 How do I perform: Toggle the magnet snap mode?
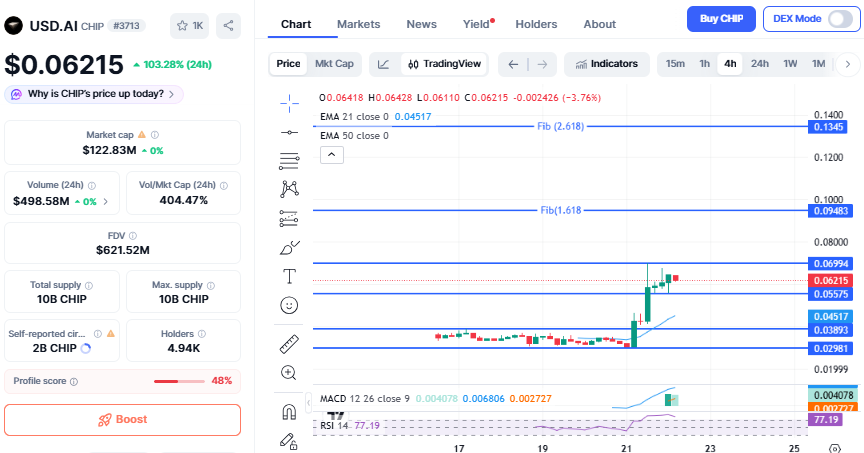point(289,411)
